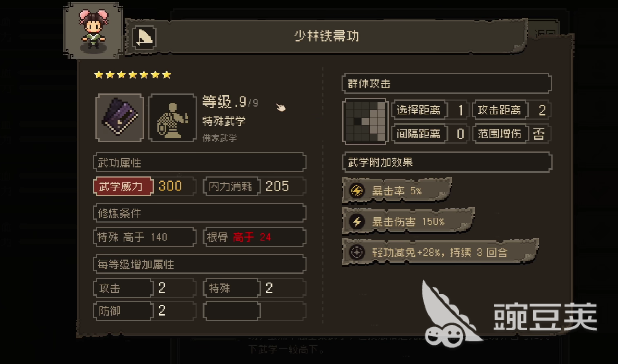Click the 武功属性 section header

(200, 162)
